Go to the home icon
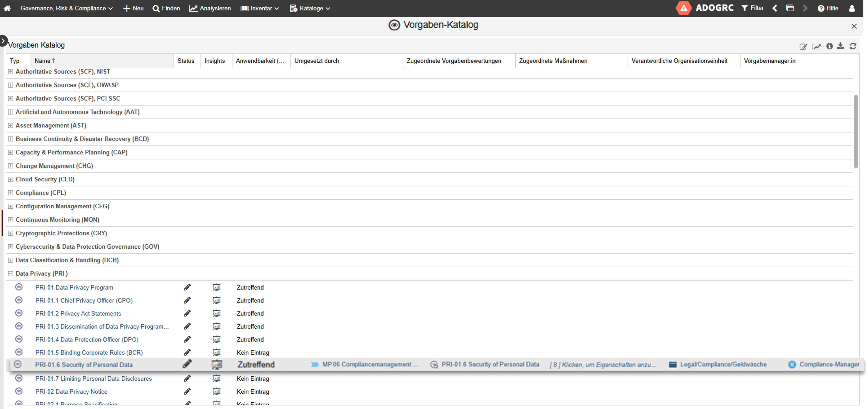 pyautogui.click(x=7, y=8)
